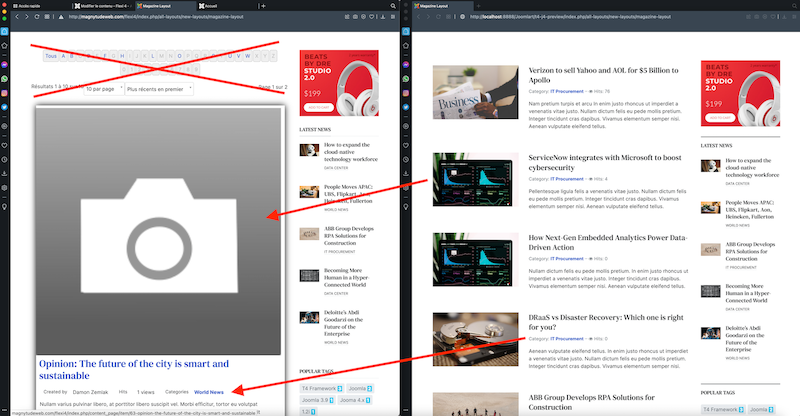Open Instagram in right window's sidebar
The width and height of the screenshot is (800, 416).
pos(406,93)
